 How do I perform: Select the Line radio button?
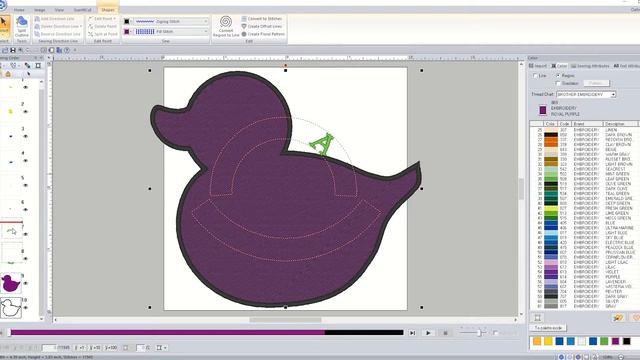click(x=535, y=76)
